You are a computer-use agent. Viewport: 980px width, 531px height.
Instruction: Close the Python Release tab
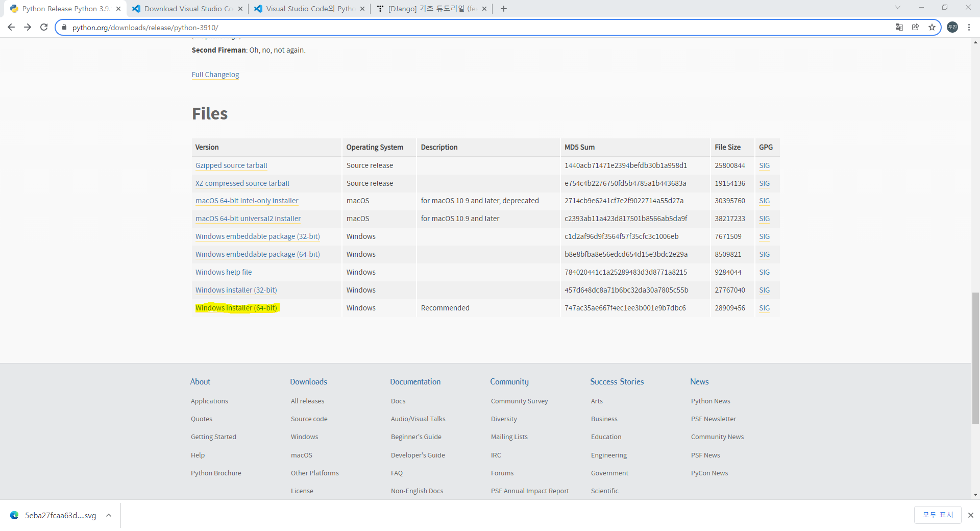click(118, 9)
